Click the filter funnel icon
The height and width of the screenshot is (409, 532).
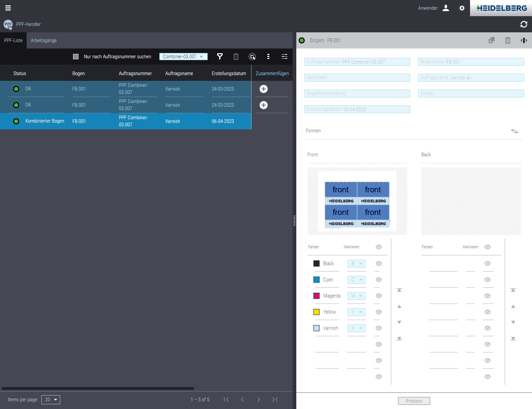pos(220,57)
